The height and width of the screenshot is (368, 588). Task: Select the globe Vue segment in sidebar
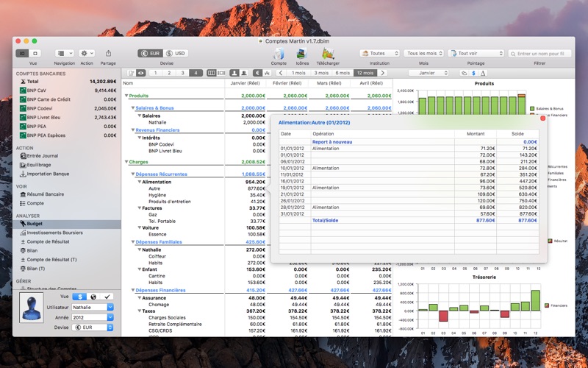tap(93, 297)
